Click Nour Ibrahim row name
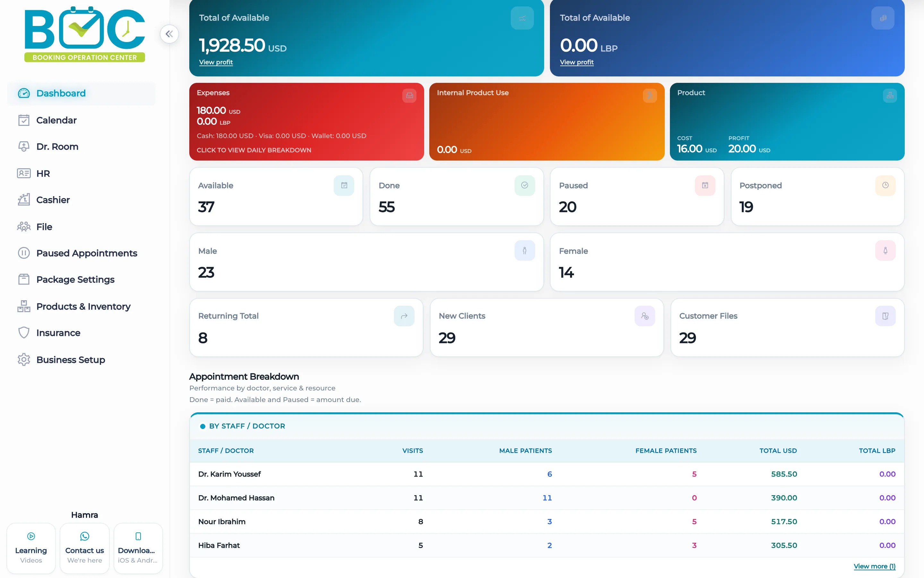The height and width of the screenshot is (578, 924). click(222, 521)
